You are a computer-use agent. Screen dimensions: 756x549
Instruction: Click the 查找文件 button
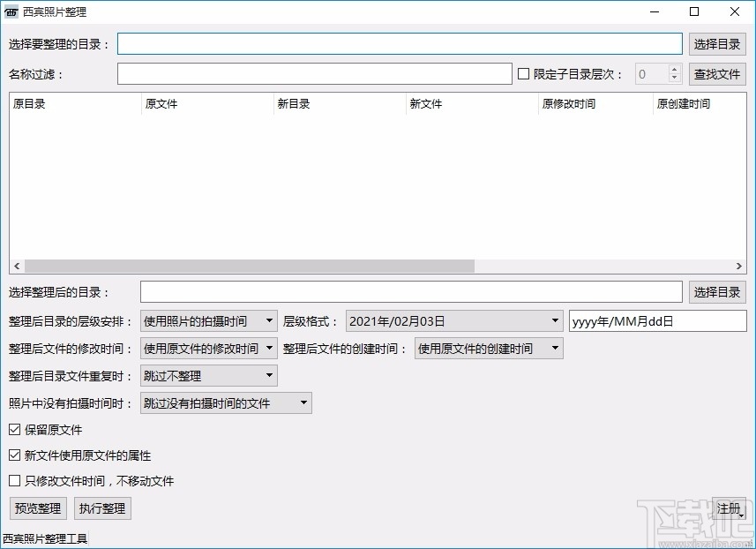click(717, 74)
